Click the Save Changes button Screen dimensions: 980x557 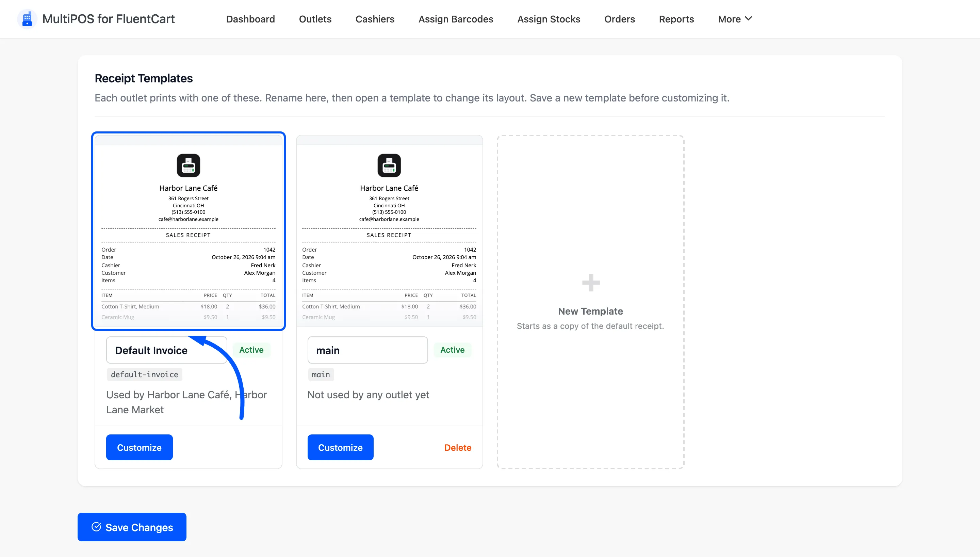(x=132, y=527)
